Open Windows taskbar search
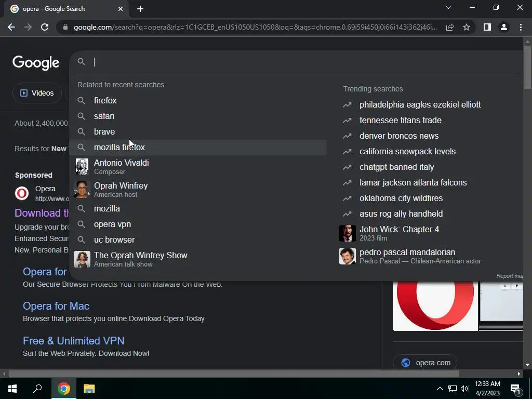The width and height of the screenshot is (532, 399). (x=37, y=389)
